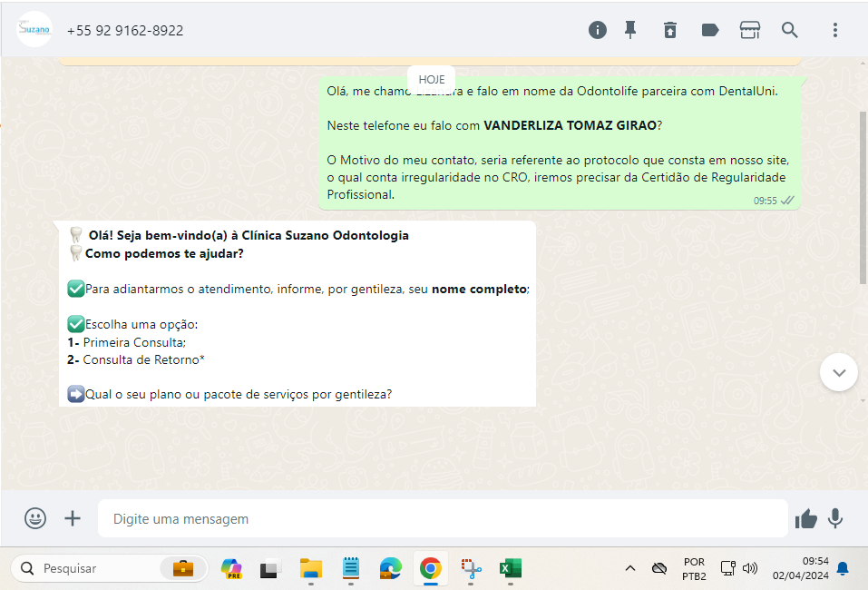Focus the 'Digite uma mensagem' input box

(x=443, y=518)
